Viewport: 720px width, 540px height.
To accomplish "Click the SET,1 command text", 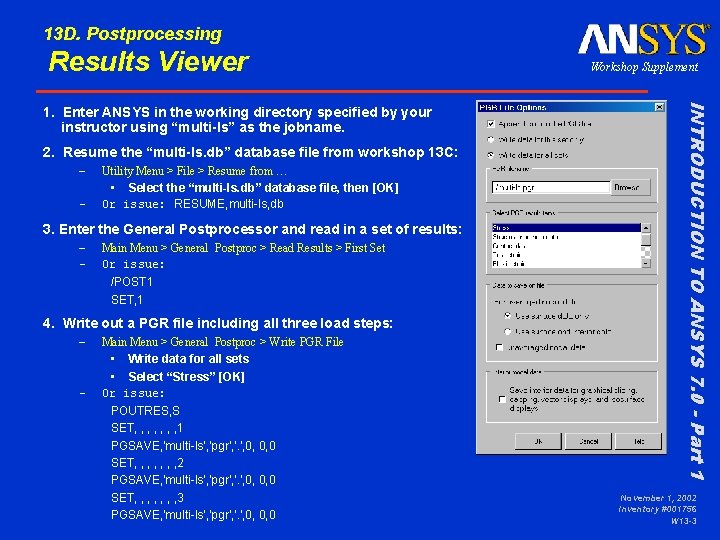I will (127, 300).
